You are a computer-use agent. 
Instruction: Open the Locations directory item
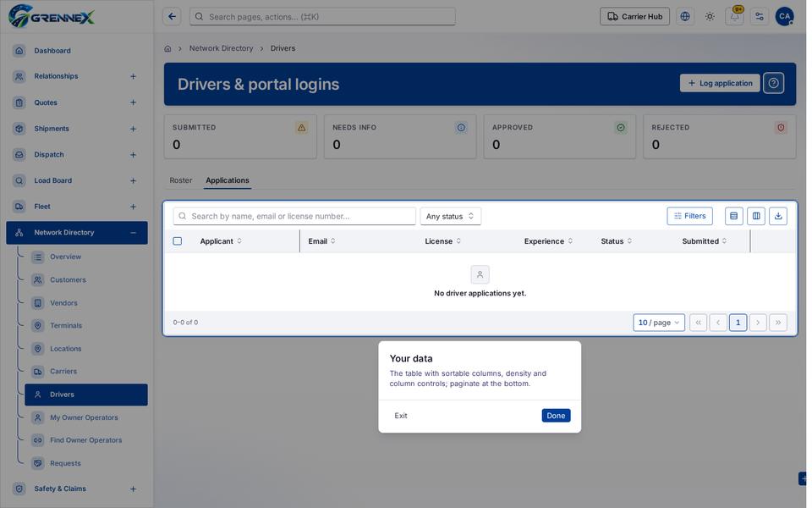click(66, 349)
